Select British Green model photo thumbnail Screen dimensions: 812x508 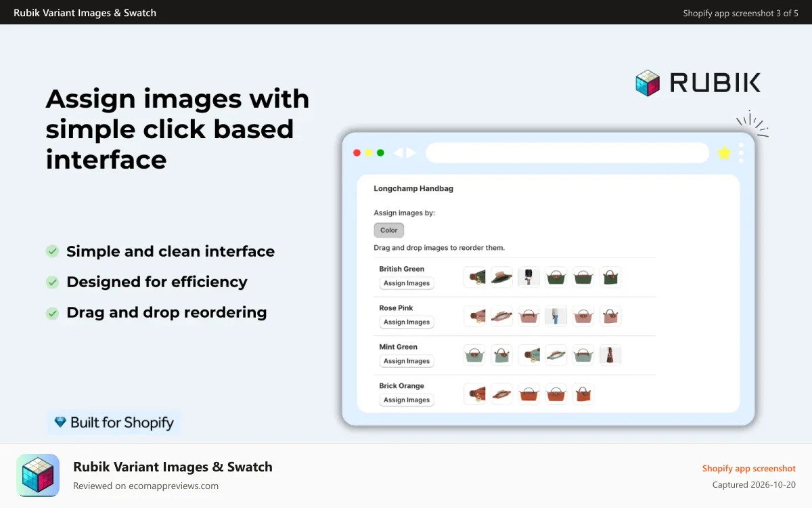[x=529, y=277]
